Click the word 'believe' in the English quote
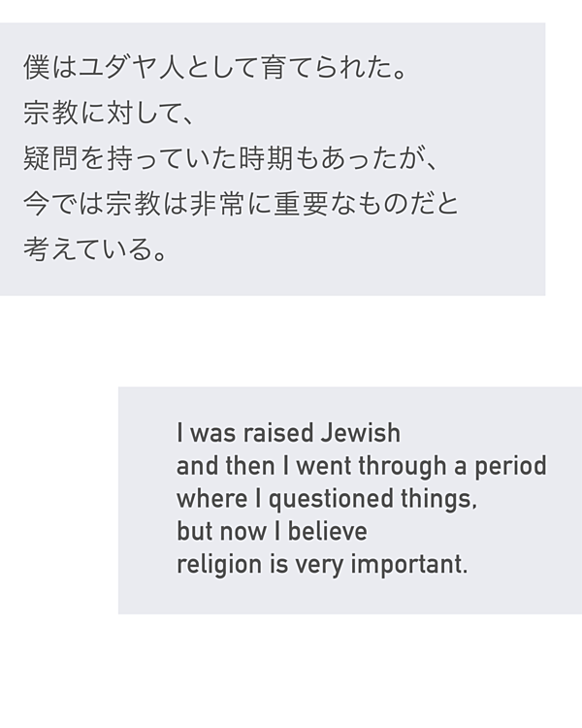Viewport: 582px width, 728px height. pos(328,531)
